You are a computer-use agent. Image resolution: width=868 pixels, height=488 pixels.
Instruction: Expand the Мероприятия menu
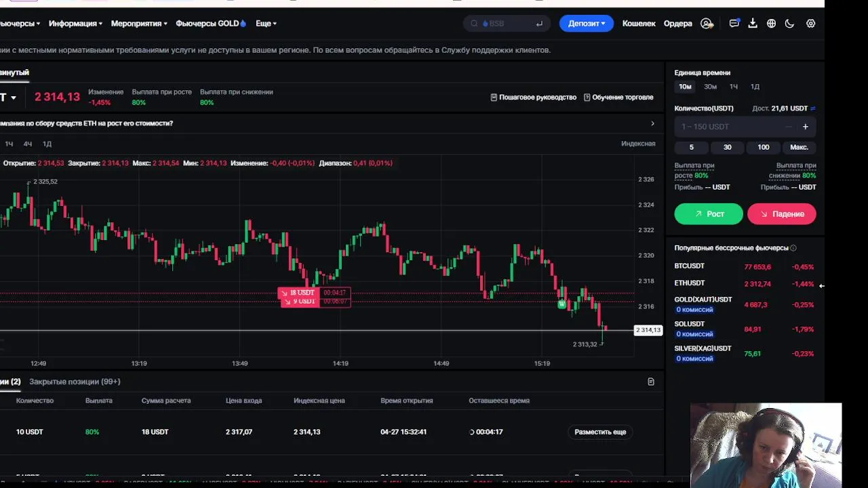click(139, 24)
